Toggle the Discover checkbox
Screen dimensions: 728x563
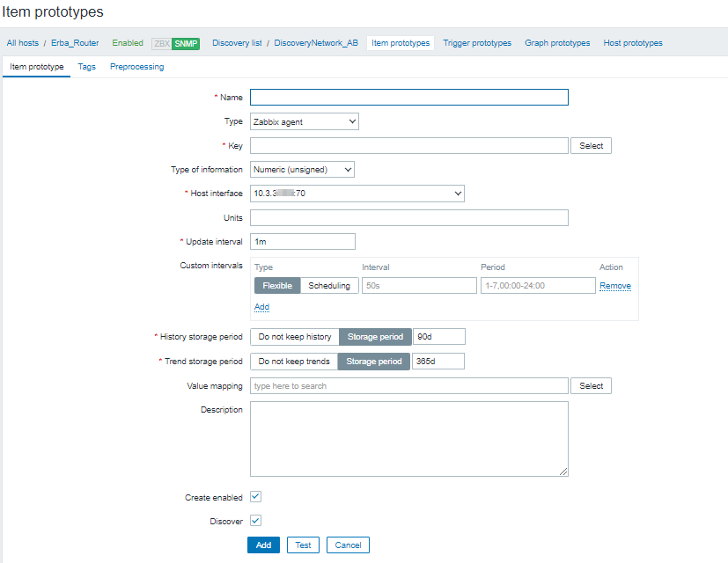click(255, 521)
